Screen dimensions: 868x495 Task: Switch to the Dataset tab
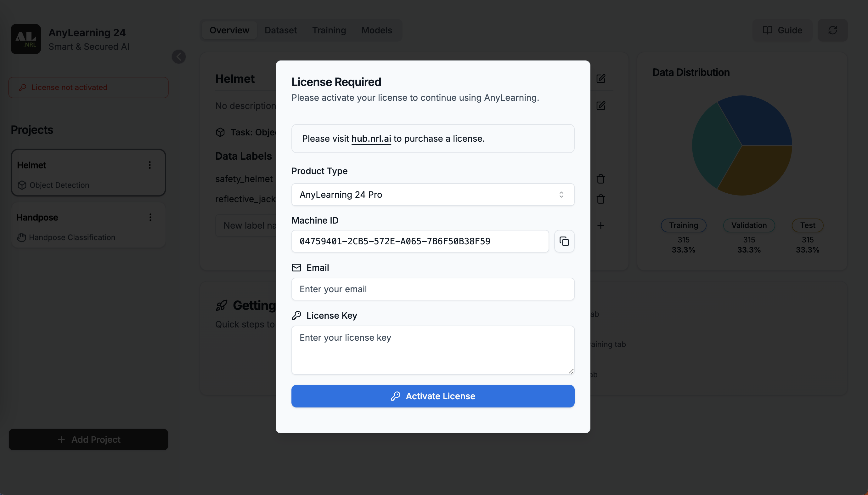(x=281, y=30)
